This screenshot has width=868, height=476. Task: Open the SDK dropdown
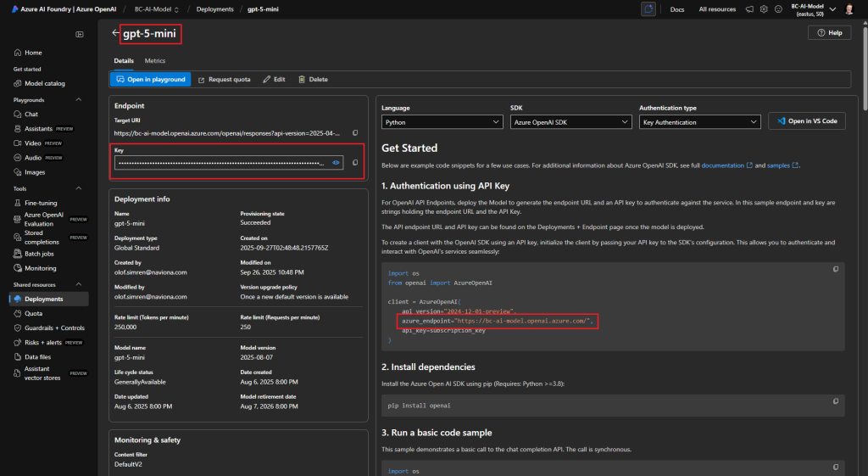click(x=570, y=122)
